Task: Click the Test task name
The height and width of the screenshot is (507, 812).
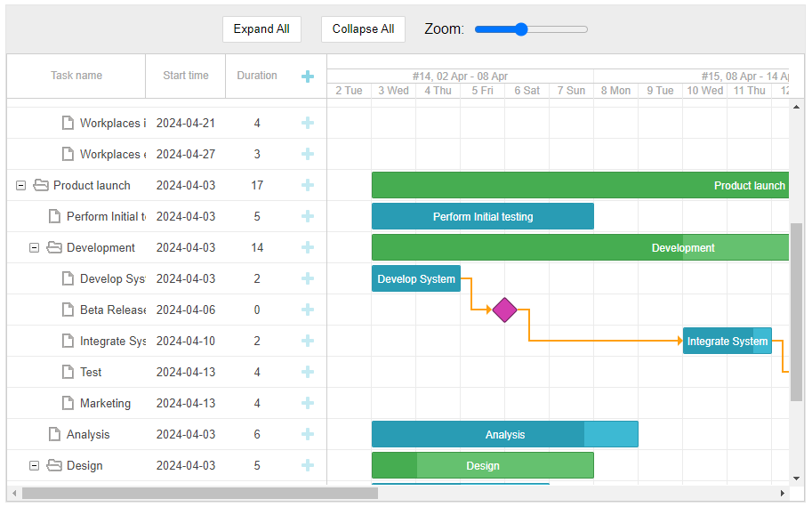Action: pyautogui.click(x=91, y=372)
